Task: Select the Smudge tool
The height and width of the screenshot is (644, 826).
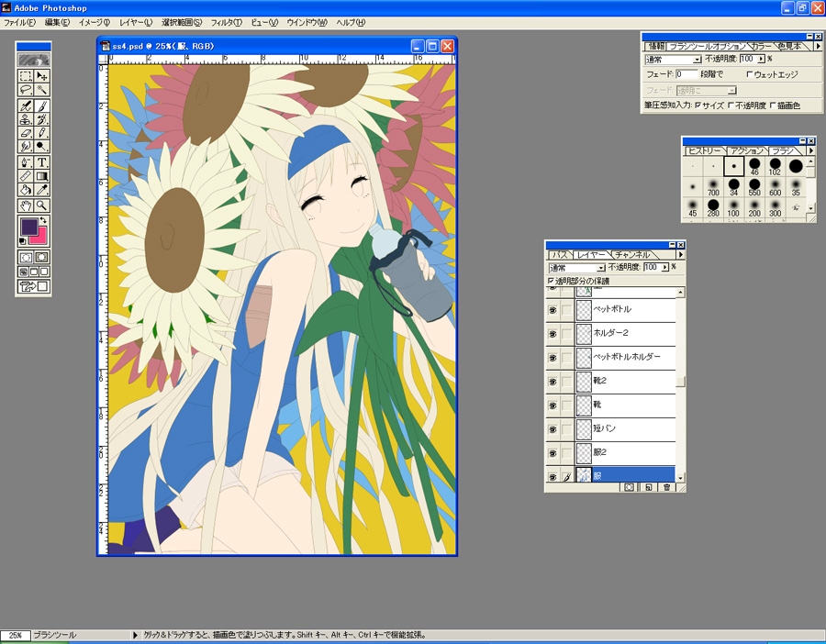Action: (x=26, y=147)
